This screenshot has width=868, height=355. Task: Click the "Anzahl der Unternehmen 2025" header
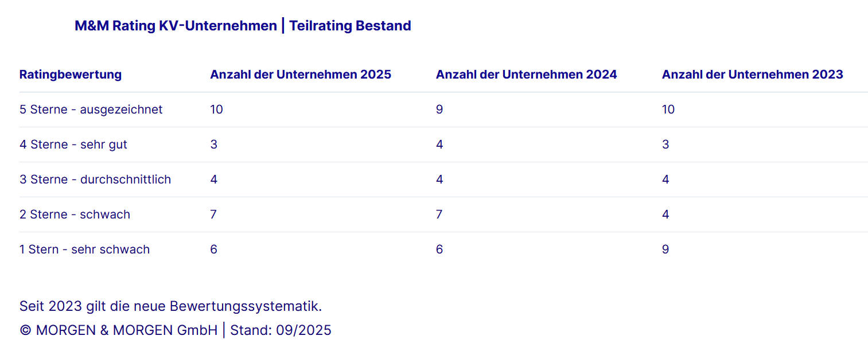tap(301, 75)
